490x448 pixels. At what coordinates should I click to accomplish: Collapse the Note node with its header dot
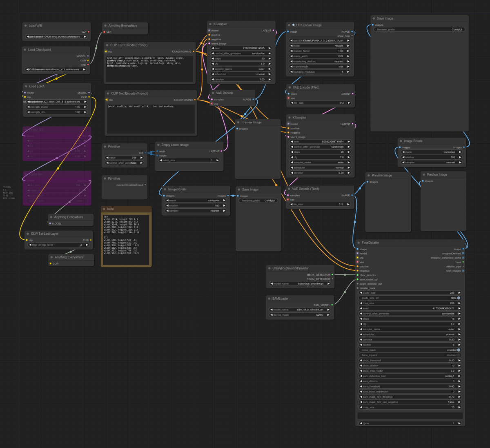click(x=105, y=209)
